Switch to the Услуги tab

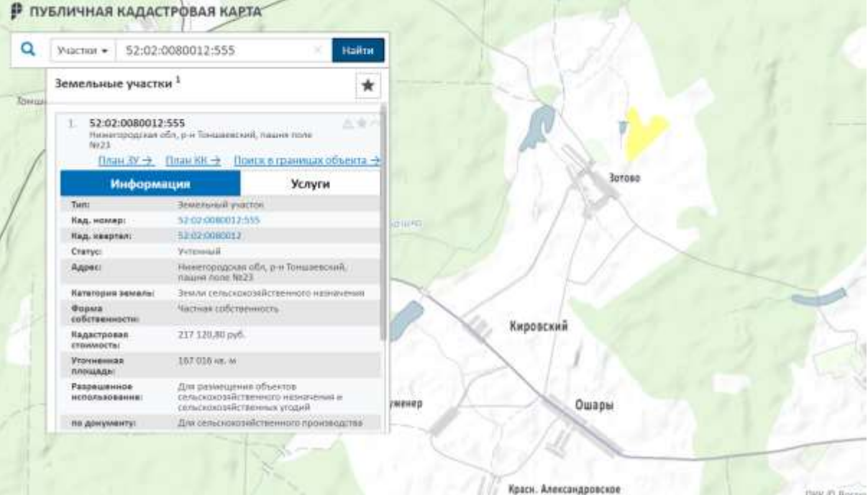[310, 184]
